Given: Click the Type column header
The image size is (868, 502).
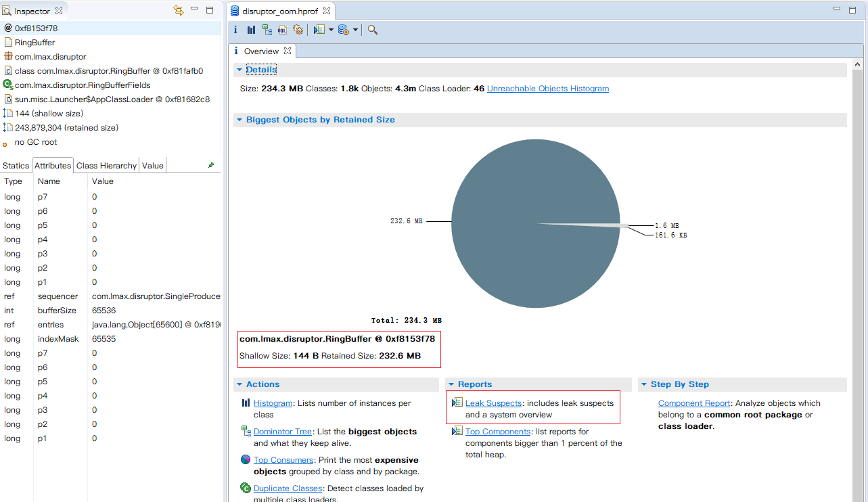Looking at the screenshot, I should (x=13, y=181).
